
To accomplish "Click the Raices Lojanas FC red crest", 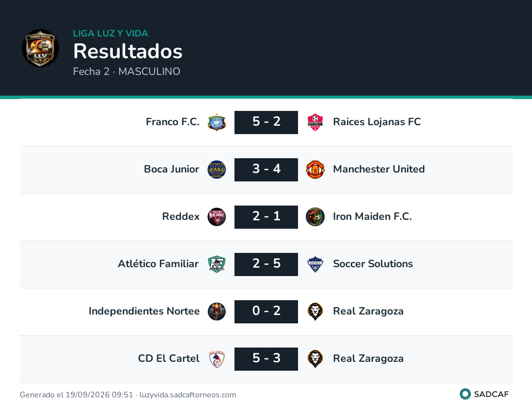I will point(315,122).
